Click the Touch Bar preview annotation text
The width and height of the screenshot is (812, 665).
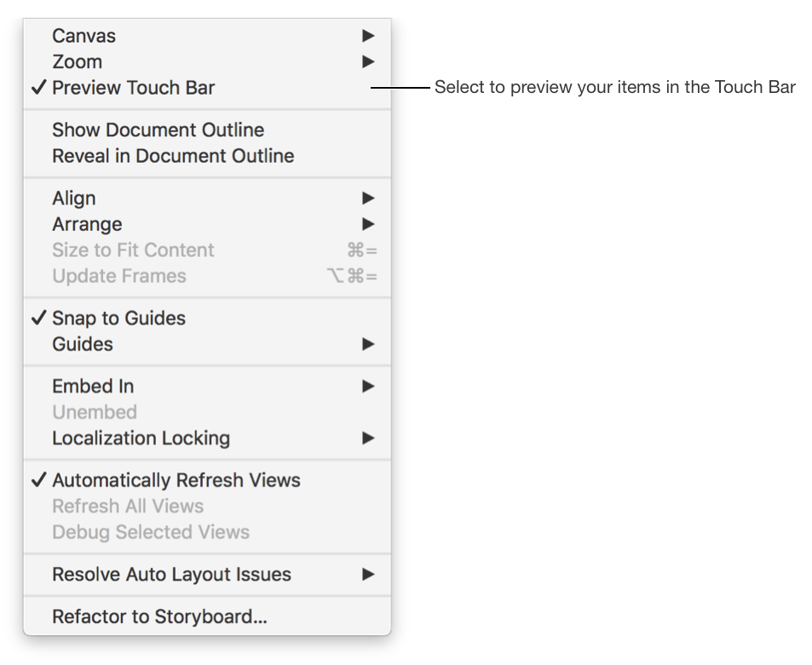(x=614, y=88)
